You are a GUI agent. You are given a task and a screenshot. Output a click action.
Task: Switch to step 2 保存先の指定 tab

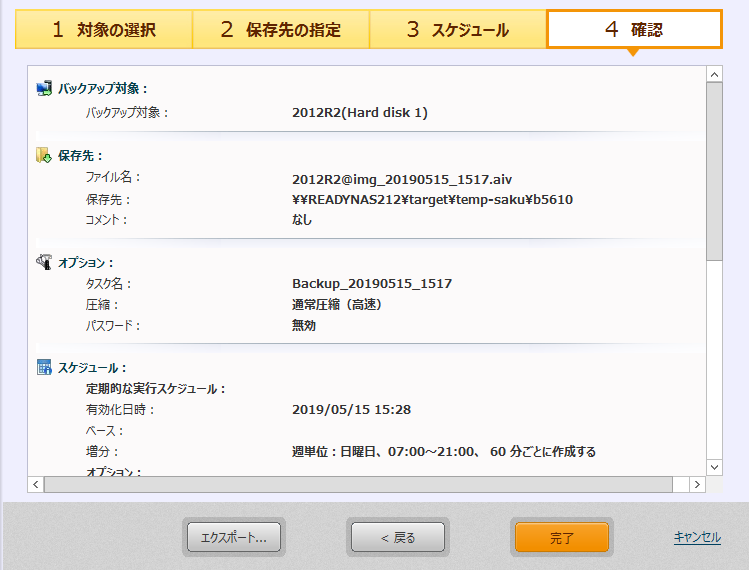point(280,30)
